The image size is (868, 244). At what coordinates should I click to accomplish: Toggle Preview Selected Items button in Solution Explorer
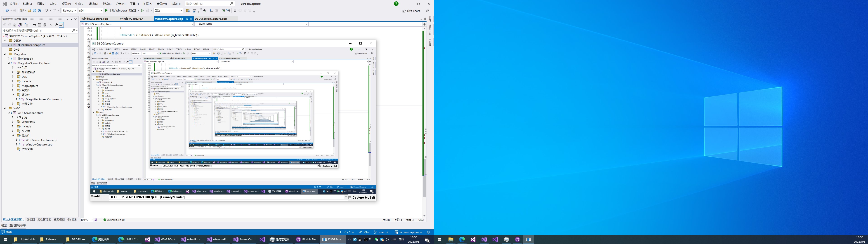tap(61, 25)
